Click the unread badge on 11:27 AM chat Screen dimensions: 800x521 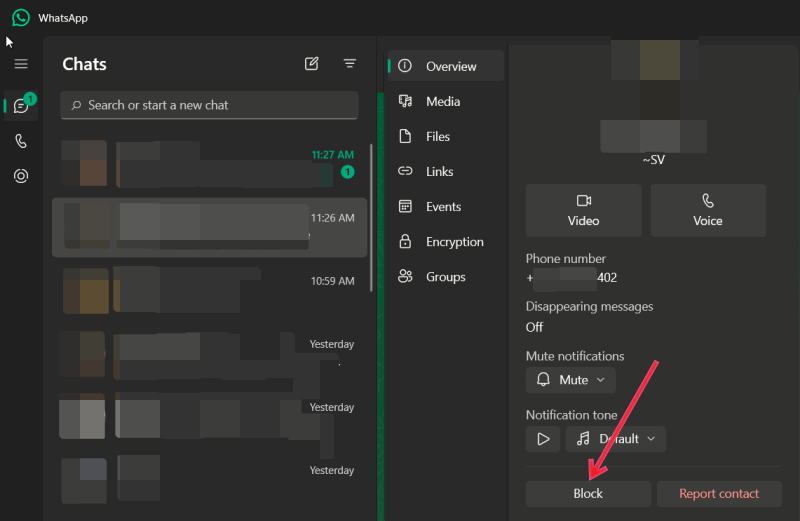click(x=347, y=172)
